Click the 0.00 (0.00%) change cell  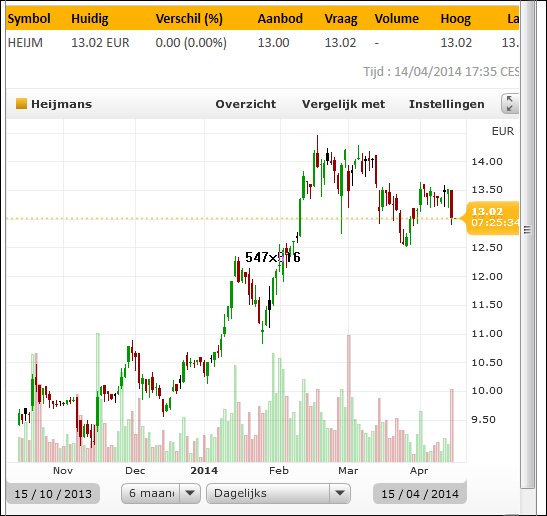191,43
